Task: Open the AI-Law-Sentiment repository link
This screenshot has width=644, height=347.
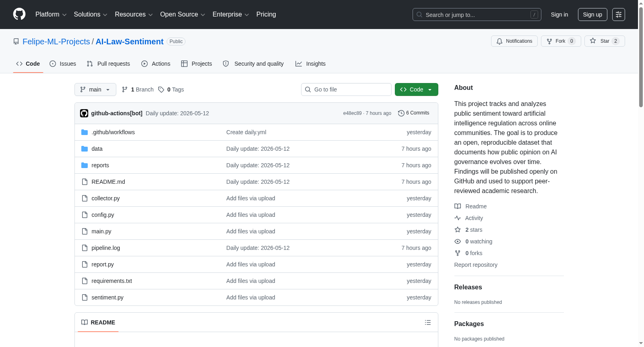Action: (130, 42)
